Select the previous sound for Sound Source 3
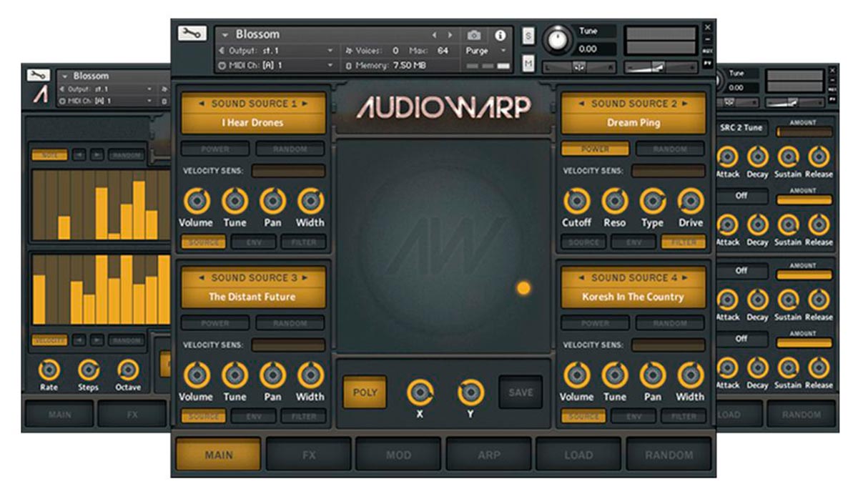The width and height of the screenshot is (858, 504). click(x=202, y=277)
